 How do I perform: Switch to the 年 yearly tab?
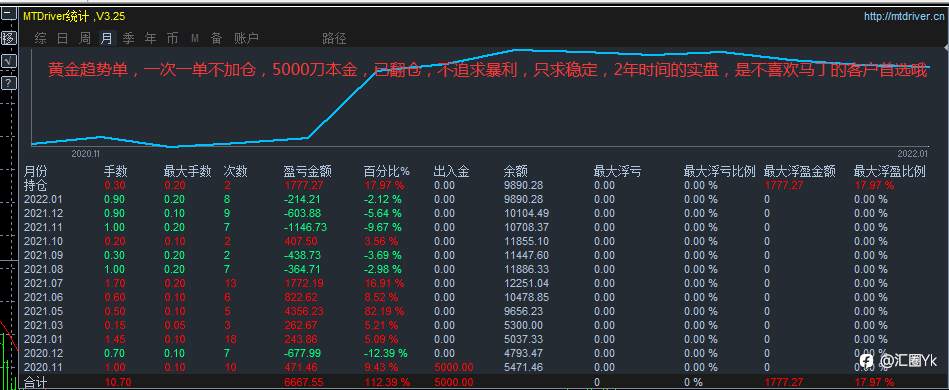(x=150, y=39)
